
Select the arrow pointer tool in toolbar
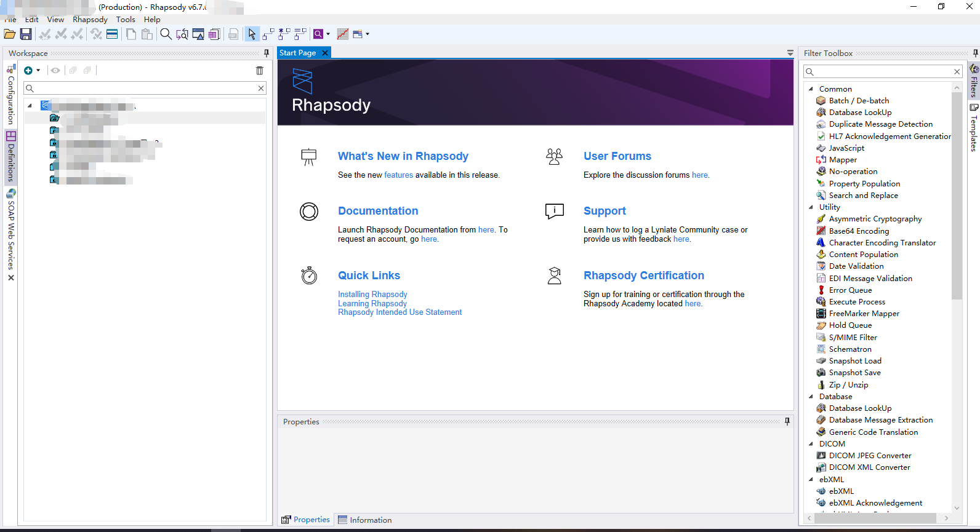point(252,34)
